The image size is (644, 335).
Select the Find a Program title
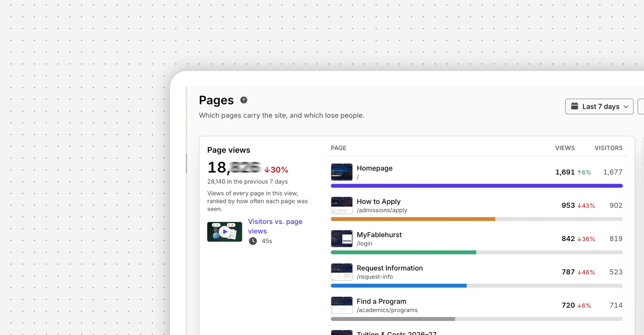click(381, 301)
